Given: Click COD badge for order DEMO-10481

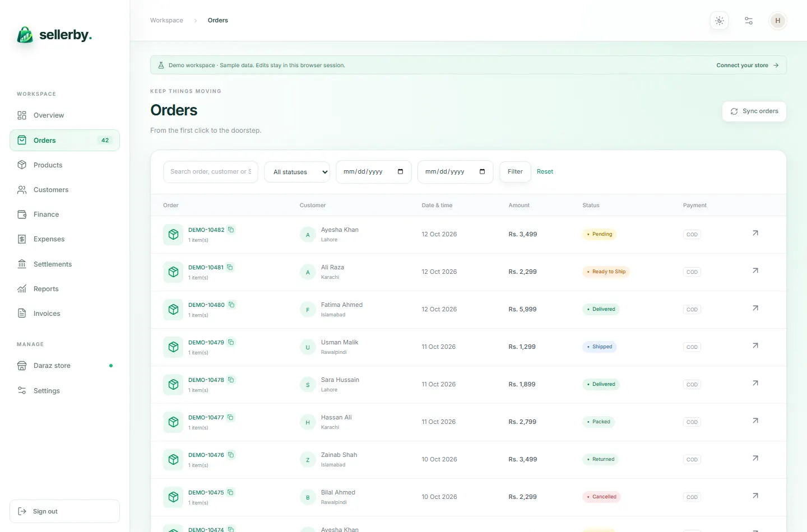Looking at the screenshot, I should point(692,272).
